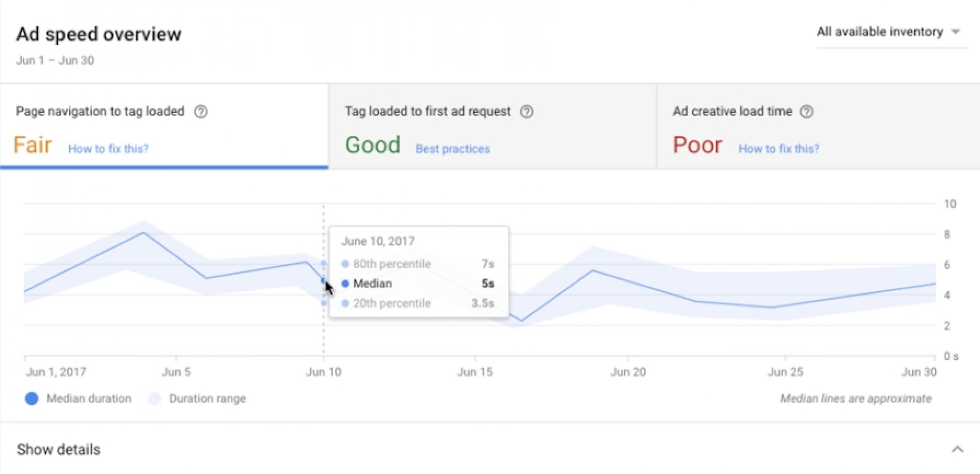Click help icon beside Tag loaded to first ad request

pyautogui.click(x=527, y=112)
